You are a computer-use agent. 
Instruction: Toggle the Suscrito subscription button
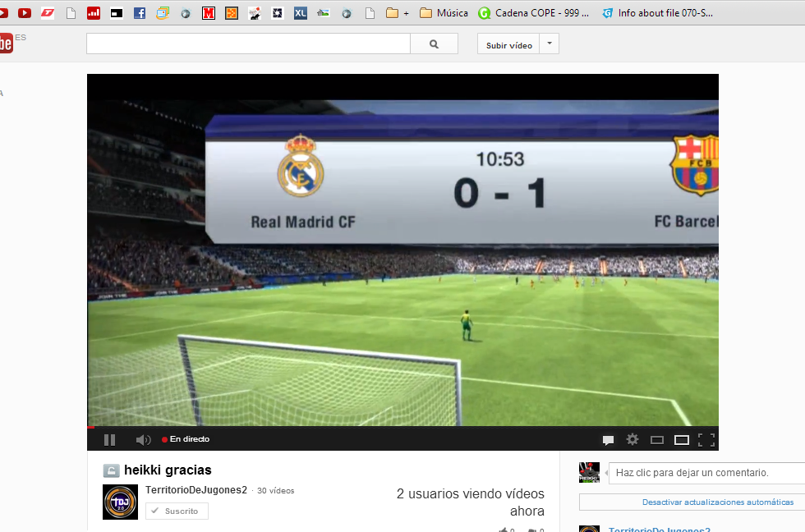tap(177, 511)
